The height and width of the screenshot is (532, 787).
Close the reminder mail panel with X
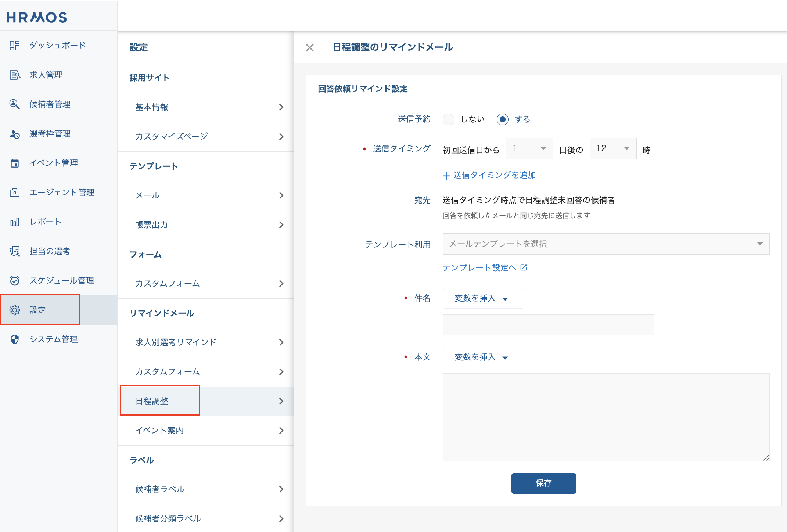[310, 48]
